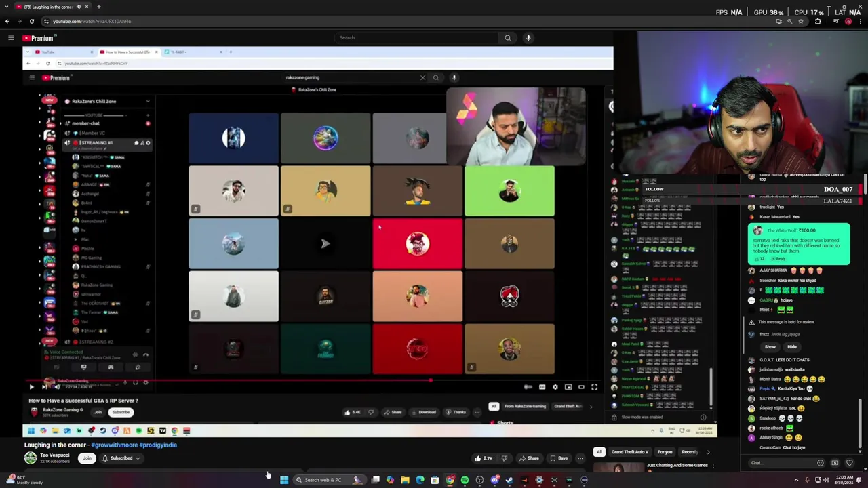Show more chips with the right arrow
Screen dimensions: 868x488
click(x=709, y=452)
